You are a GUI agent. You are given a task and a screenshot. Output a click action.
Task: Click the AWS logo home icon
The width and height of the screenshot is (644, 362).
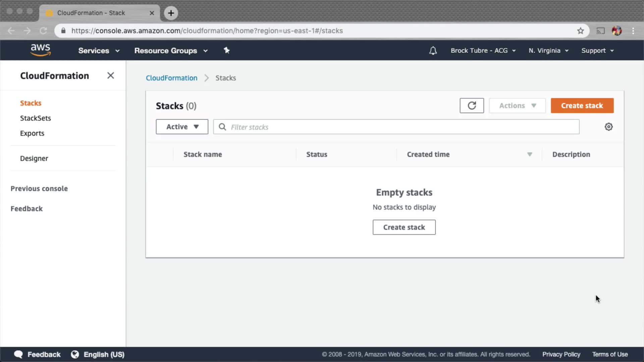(x=40, y=50)
